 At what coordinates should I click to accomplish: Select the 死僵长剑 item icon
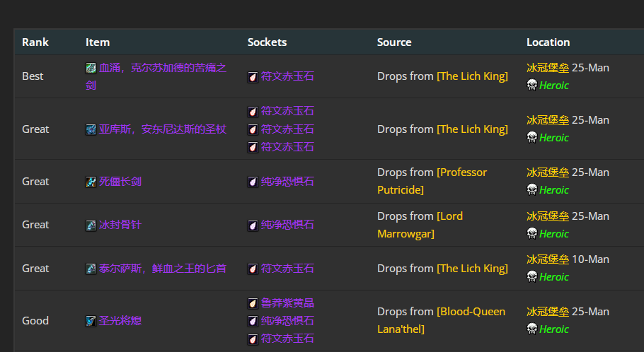tap(91, 182)
